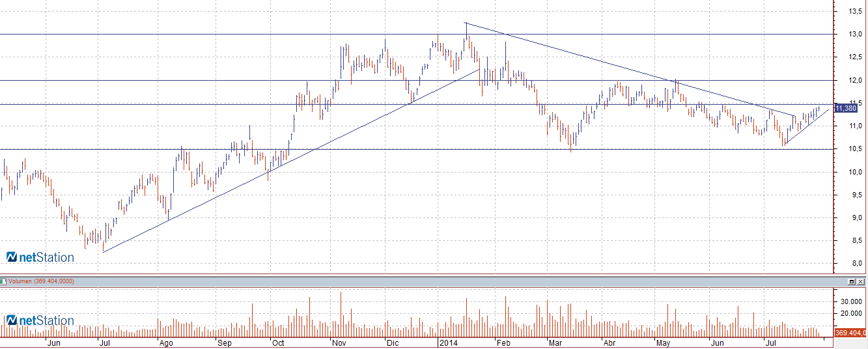This screenshot has height=349, width=868.
Task: Maximize the Volumen indicator panel
Action: coord(852,281)
